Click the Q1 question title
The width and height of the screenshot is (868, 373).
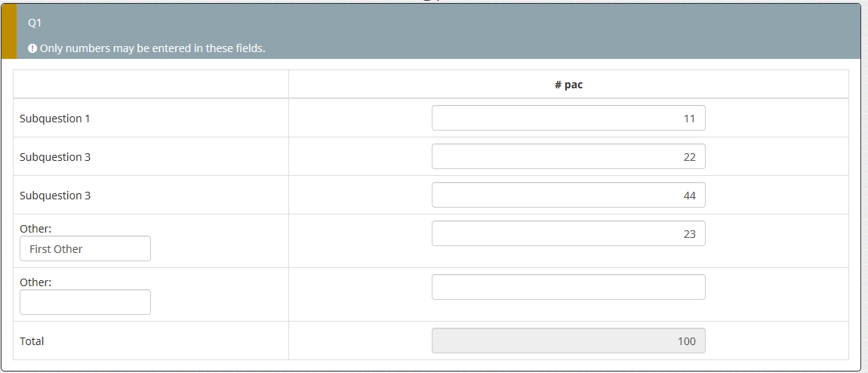click(34, 23)
